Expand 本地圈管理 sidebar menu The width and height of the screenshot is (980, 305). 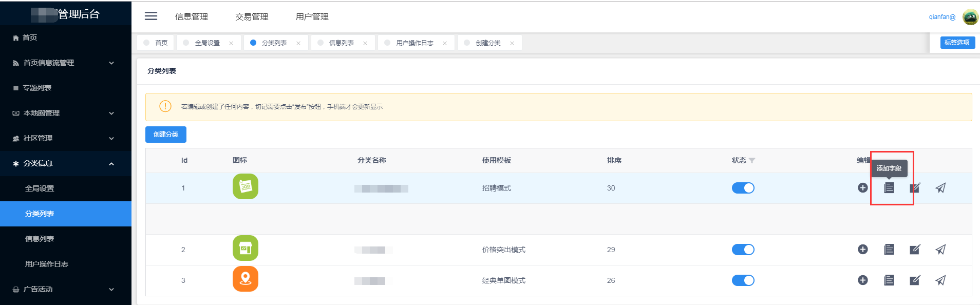[66, 113]
